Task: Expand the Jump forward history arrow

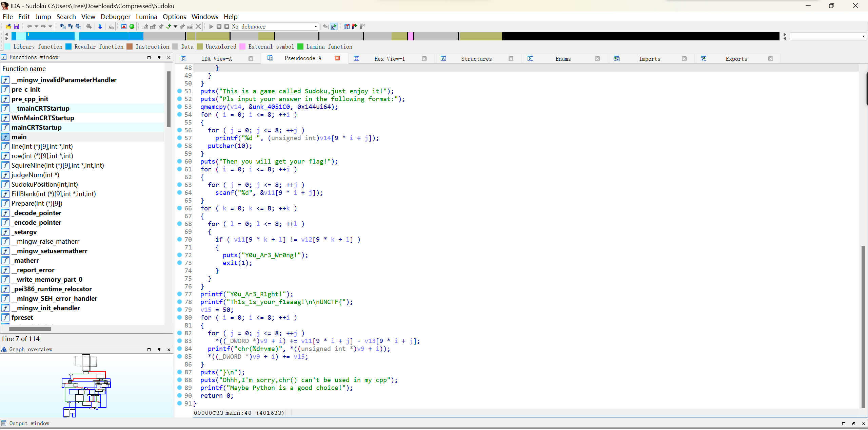Action: (51, 26)
